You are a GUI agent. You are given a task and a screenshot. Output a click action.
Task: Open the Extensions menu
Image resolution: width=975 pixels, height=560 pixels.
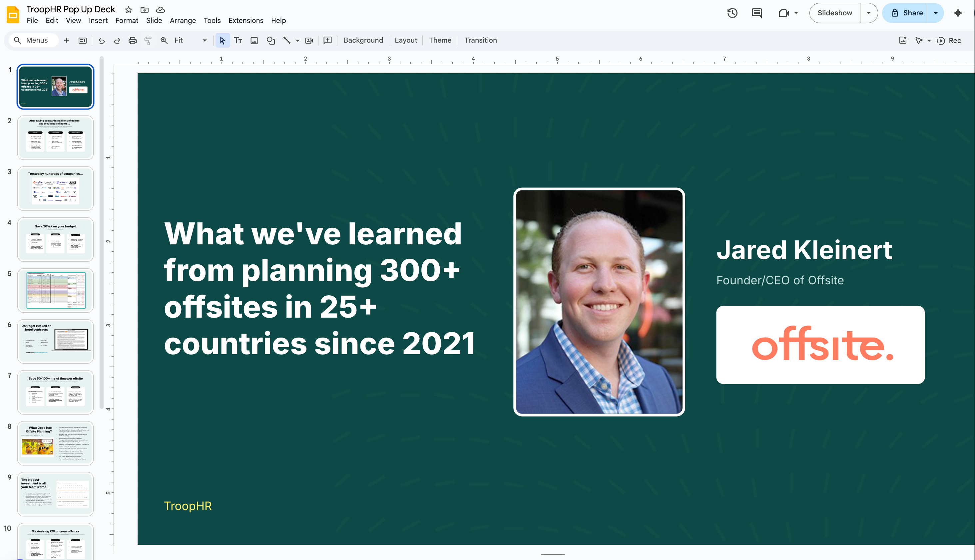click(x=246, y=20)
